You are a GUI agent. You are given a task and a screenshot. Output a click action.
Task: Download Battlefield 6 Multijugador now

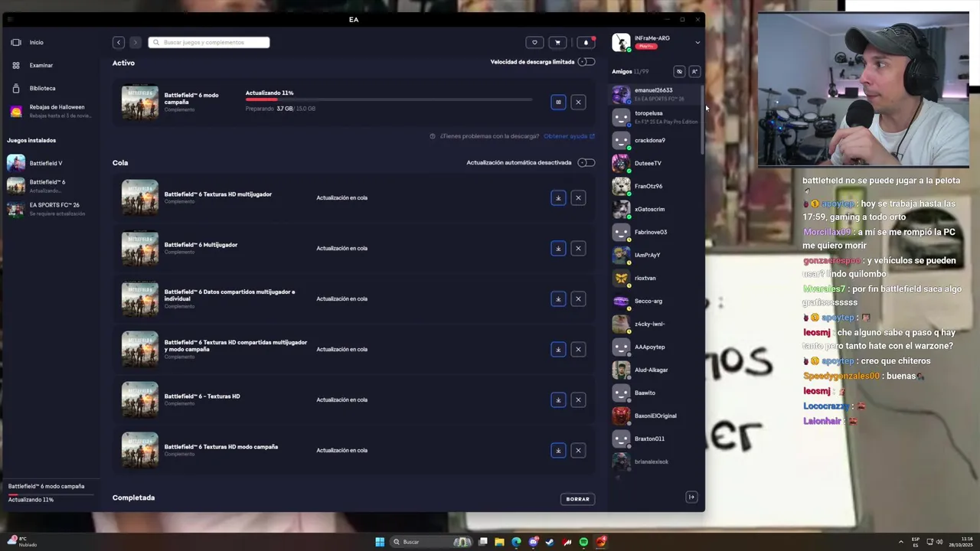click(x=558, y=248)
